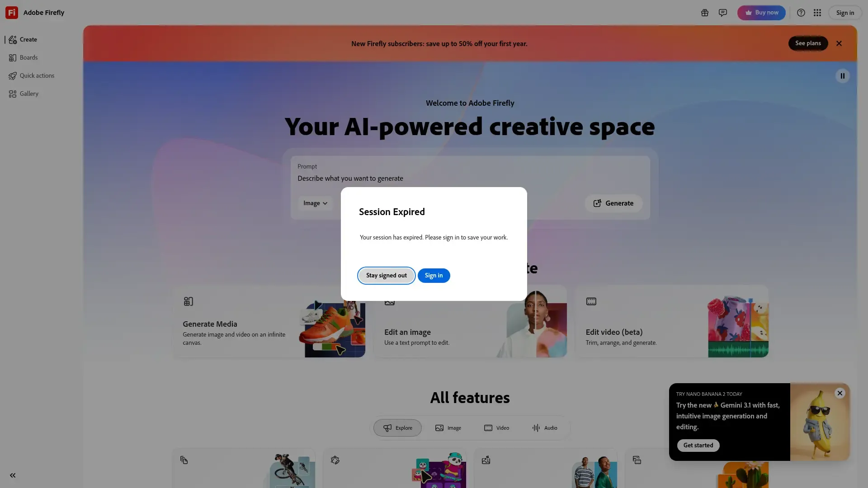Click the Adobe Firefly logo icon
868x488 pixels.
click(x=12, y=13)
